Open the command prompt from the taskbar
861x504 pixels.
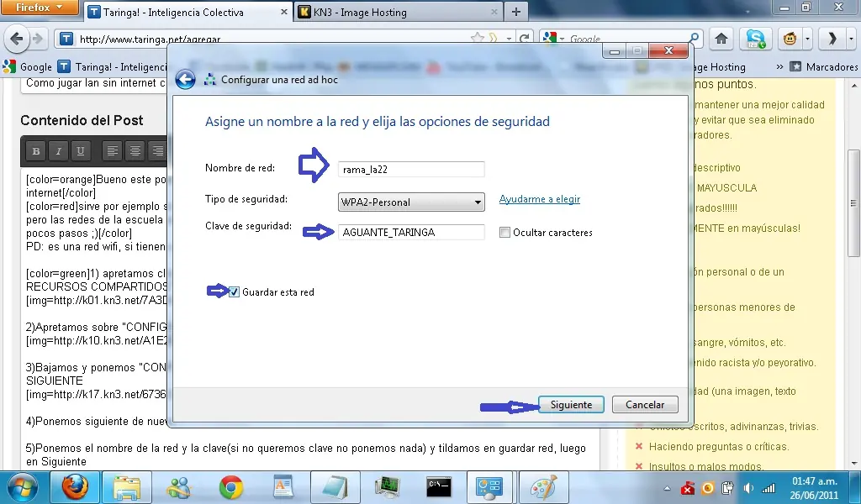(x=439, y=487)
